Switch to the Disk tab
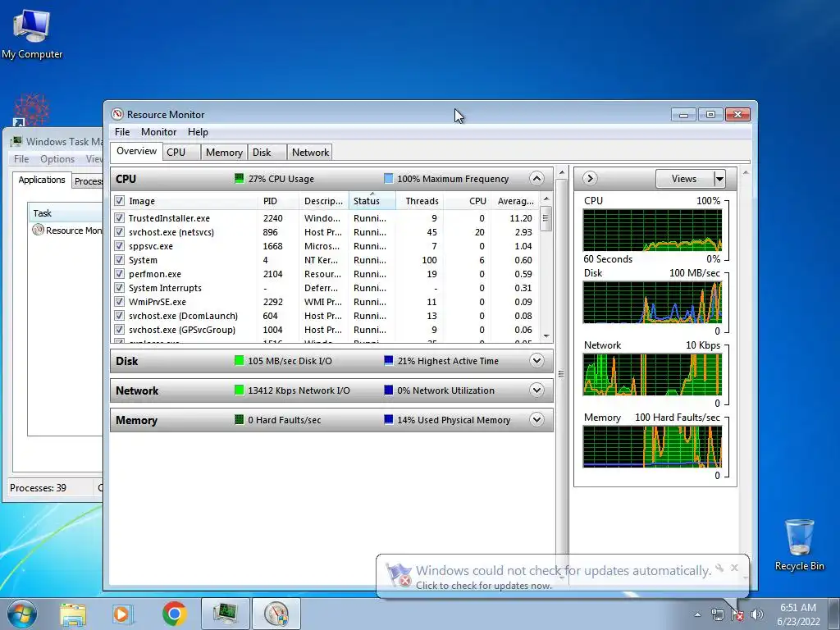 pyautogui.click(x=267, y=152)
